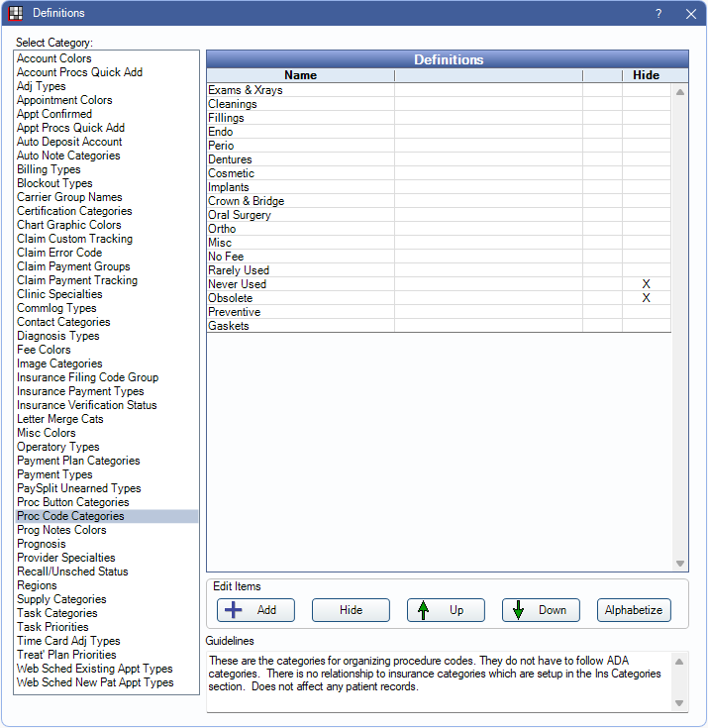Image resolution: width=708 pixels, height=728 pixels.
Task: Close the Definitions window
Action: click(x=690, y=14)
